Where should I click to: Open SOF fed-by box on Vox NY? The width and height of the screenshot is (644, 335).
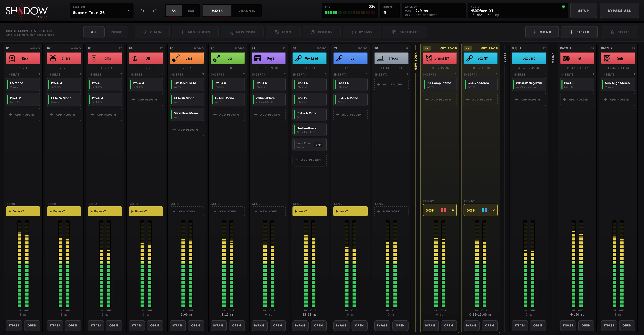480,210
